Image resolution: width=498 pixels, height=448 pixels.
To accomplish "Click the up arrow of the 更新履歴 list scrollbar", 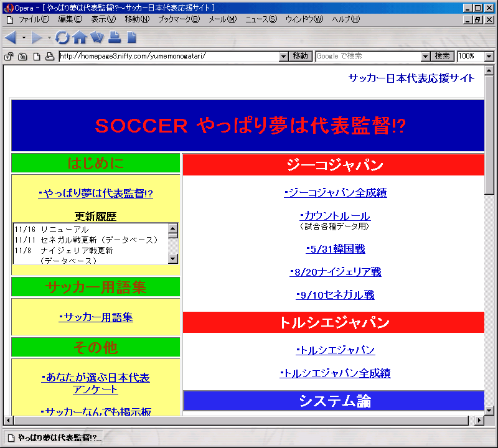I will coord(173,228).
